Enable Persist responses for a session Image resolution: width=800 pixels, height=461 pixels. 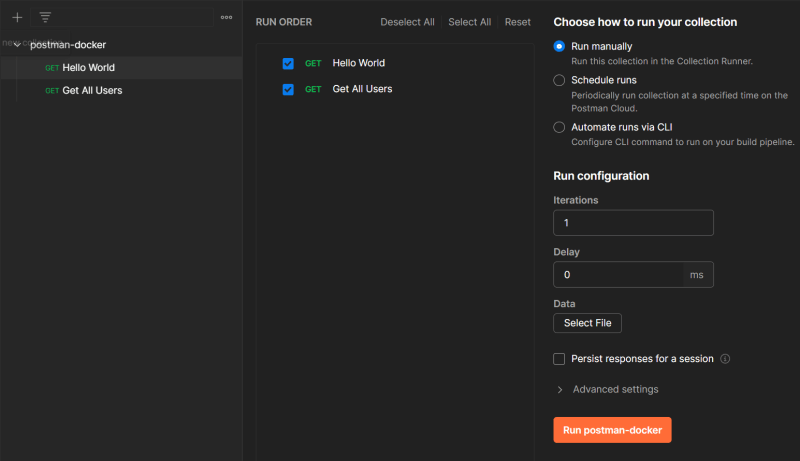point(559,359)
